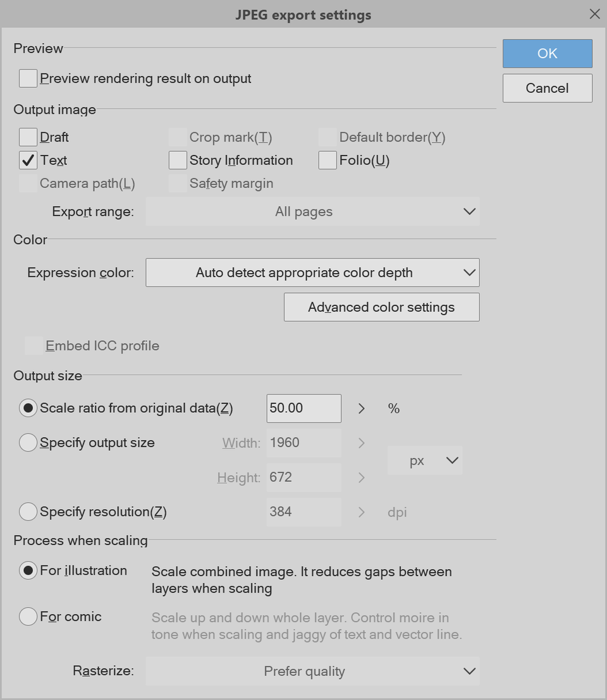607x700 pixels.
Task: Switch scaling process to For comic
Action: coord(28,617)
